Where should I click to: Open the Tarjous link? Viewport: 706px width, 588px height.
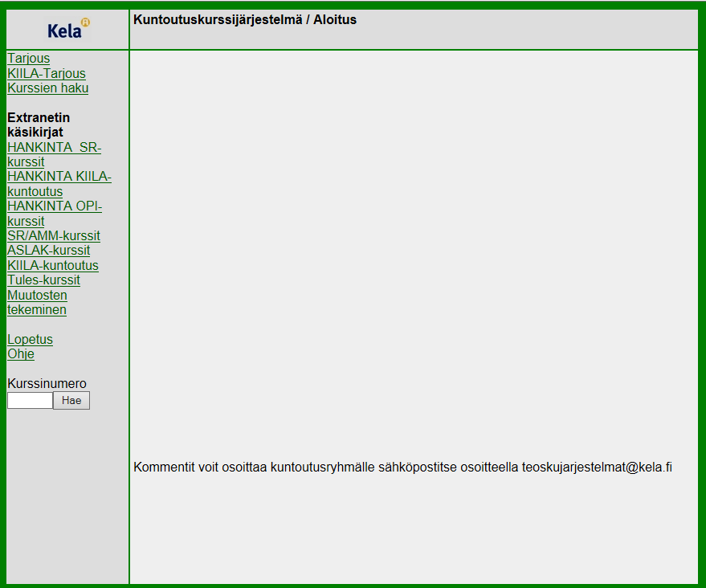28,59
